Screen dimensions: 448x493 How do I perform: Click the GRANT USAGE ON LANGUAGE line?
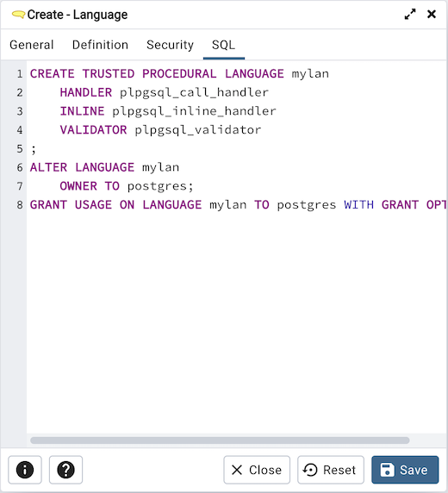(x=238, y=204)
